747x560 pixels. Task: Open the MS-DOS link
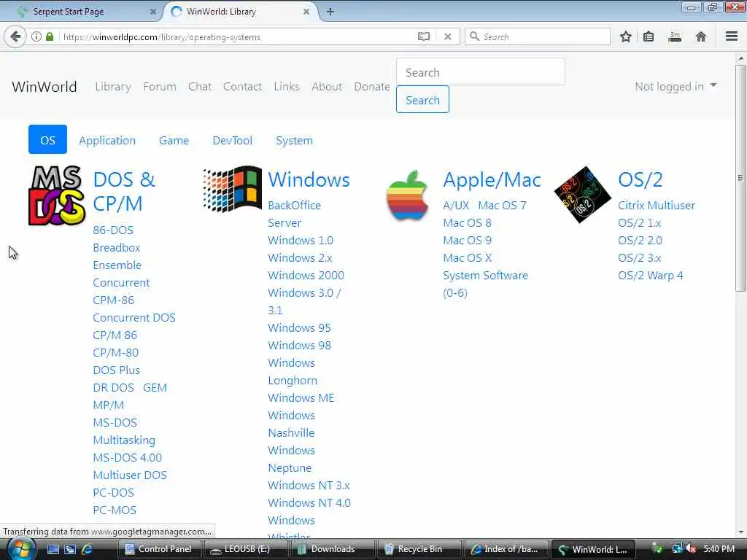(115, 422)
